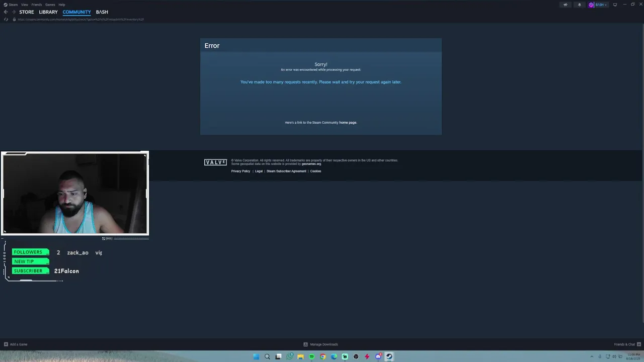Viewport: 644px width, 362px height.
Task: Open Google Chrome from the taskbar
Action: click(x=323, y=356)
